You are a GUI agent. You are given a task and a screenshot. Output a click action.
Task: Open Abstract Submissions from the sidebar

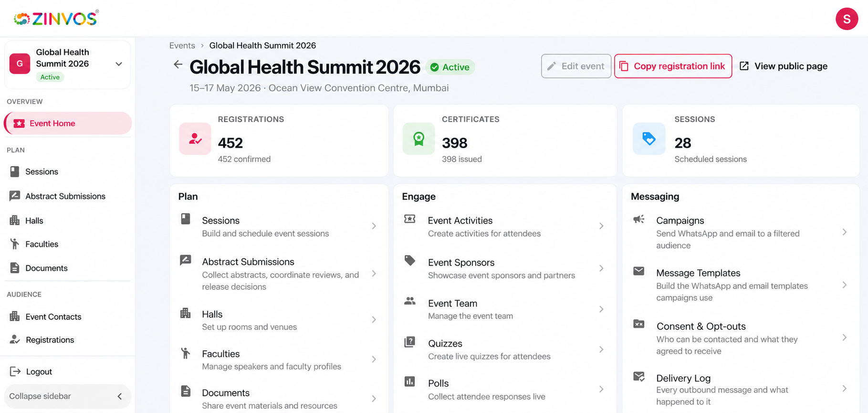[68, 196]
